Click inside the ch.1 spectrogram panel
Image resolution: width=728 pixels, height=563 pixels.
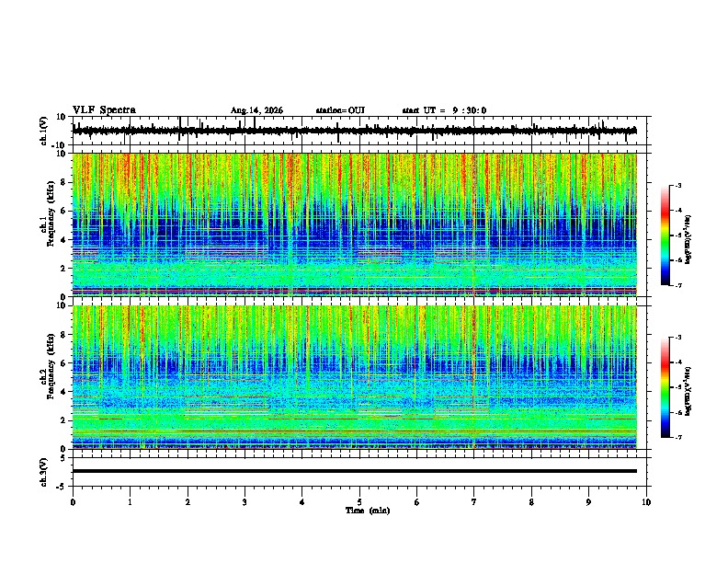click(x=354, y=224)
